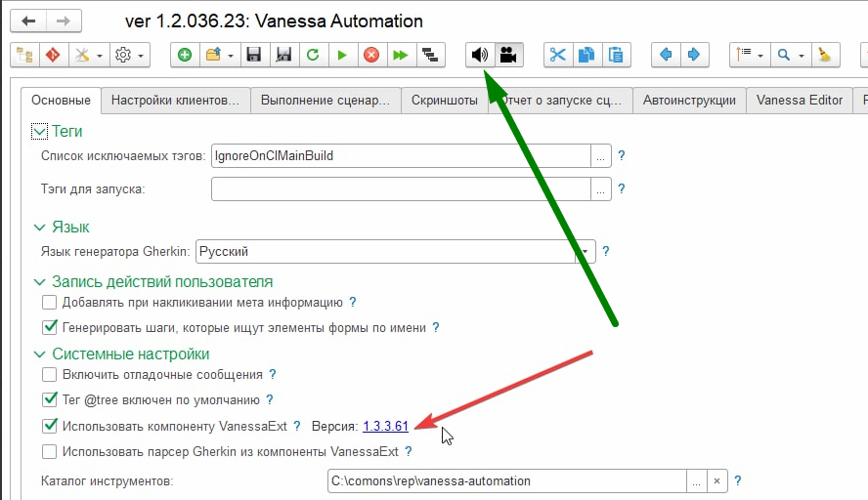
Task: Open the Автоинструкции tab
Action: [x=689, y=101]
